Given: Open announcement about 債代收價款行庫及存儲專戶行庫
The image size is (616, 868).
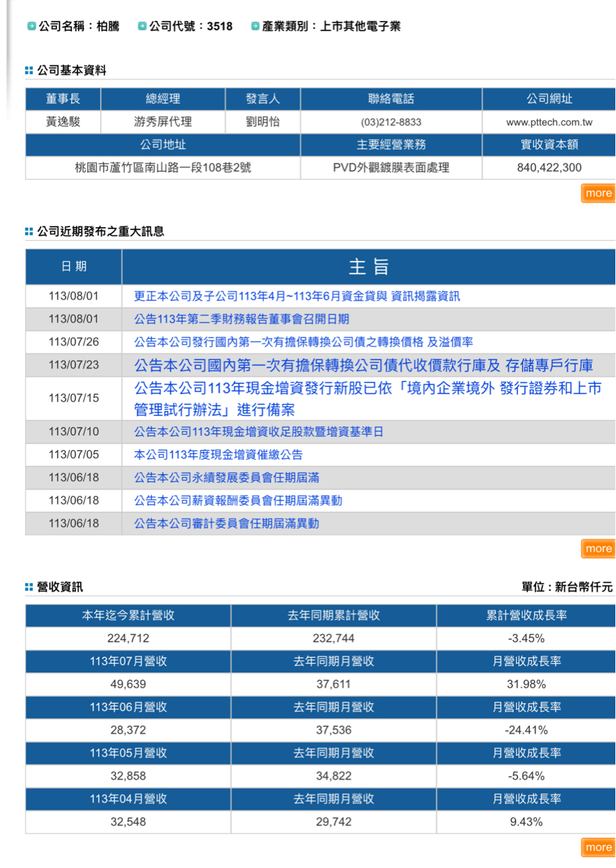Looking at the screenshot, I should (x=363, y=366).
